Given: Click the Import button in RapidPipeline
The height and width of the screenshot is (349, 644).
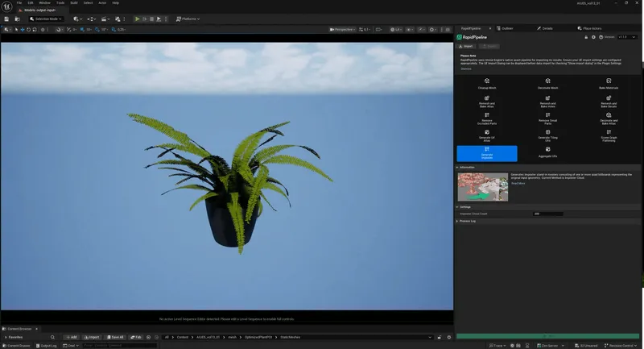Looking at the screenshot, I should coord(468,46).
